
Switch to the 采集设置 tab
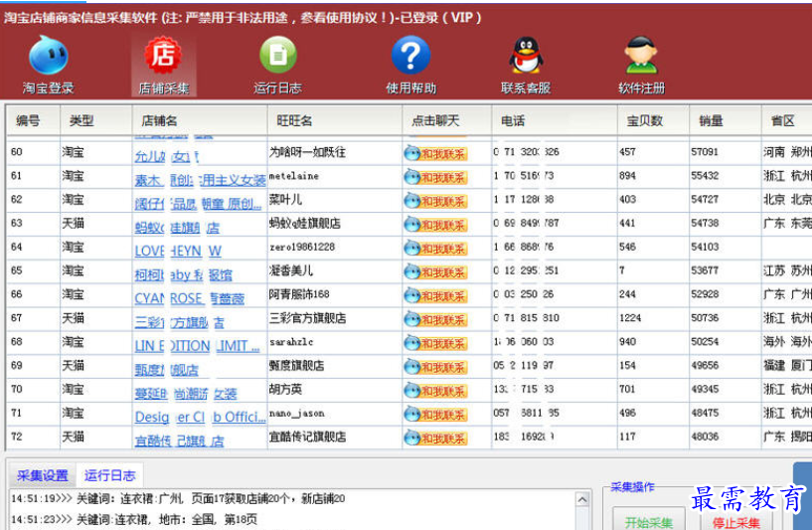[x=43, y=475]
